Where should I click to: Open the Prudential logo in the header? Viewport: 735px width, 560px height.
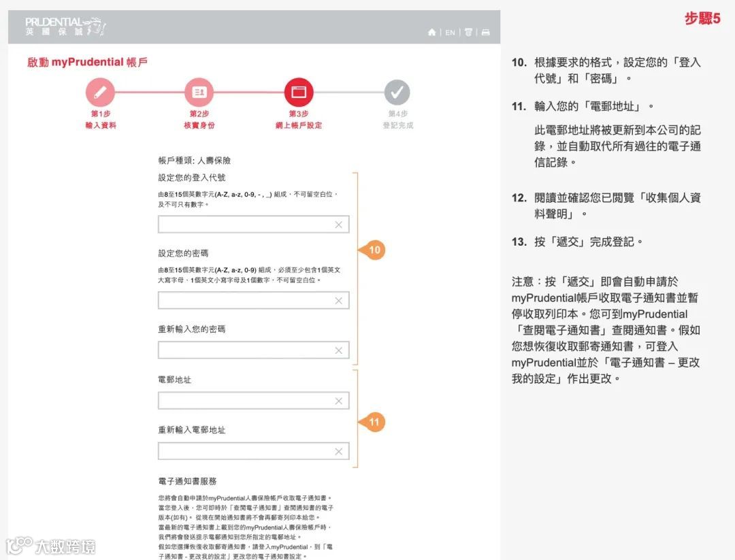[65, 27]
